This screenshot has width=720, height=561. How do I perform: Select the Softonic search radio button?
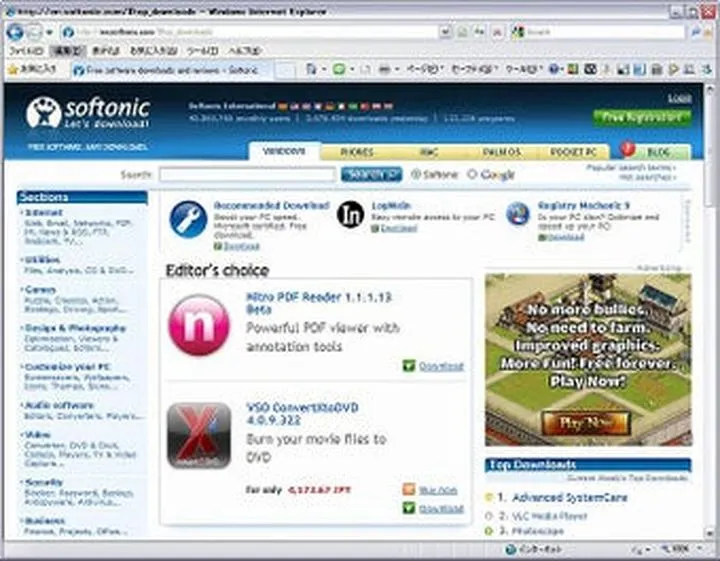[x=416, y=174]
